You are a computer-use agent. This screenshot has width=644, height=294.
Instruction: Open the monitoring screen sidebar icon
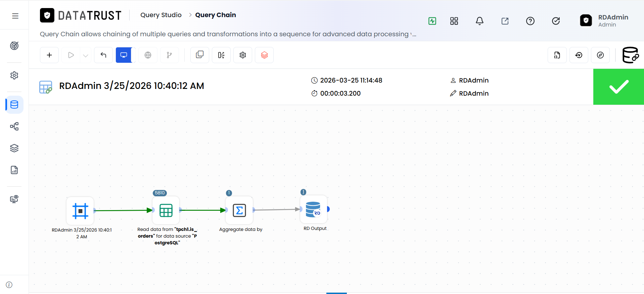point(14,199)
